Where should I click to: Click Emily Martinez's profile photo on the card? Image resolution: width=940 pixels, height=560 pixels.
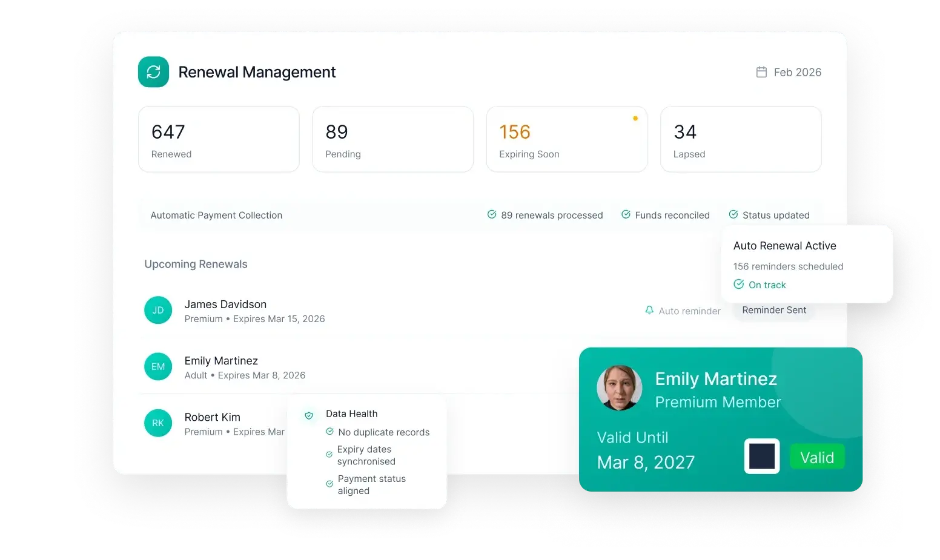point(619,388)
